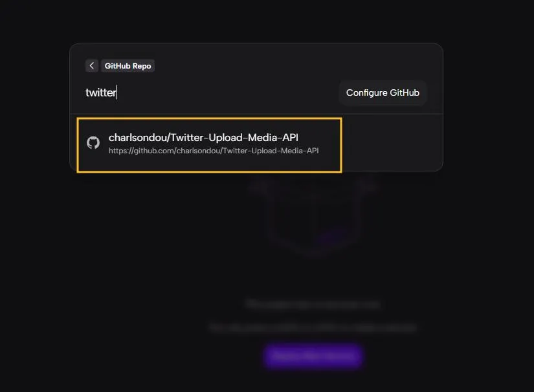Click the blurred heading text under the illustration
Viewport: 534px width, 392px height.
click(x=313, y=304)
